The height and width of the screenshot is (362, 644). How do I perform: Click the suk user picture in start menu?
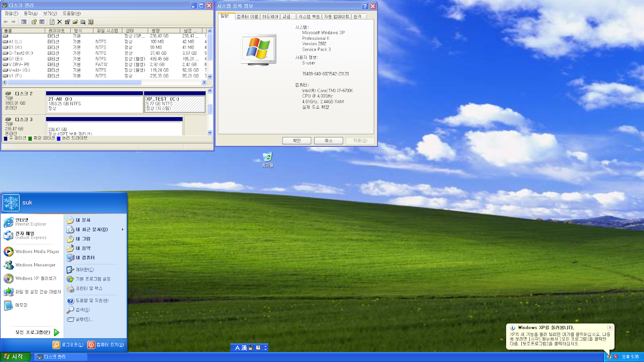(x=11, y=203)
